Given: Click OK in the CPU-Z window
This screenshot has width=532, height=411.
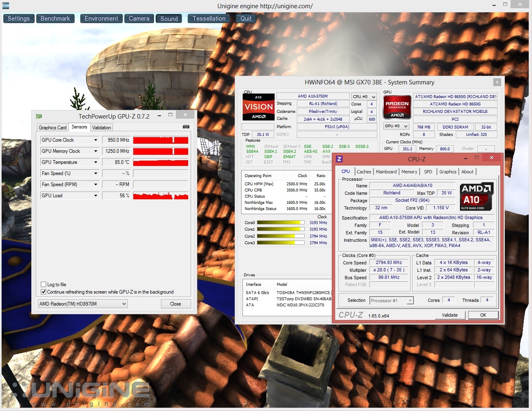Looking at the screenshot, I should click(483, 315).
